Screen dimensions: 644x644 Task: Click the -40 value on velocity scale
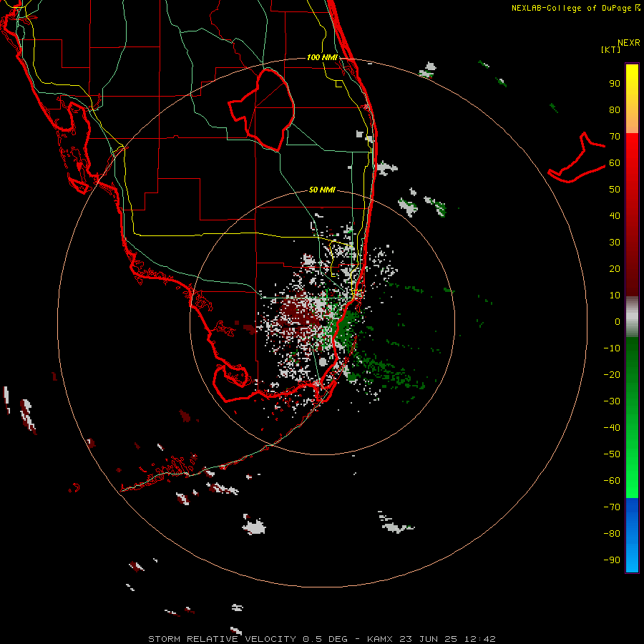pyautogui.click(x=612, y=428)
